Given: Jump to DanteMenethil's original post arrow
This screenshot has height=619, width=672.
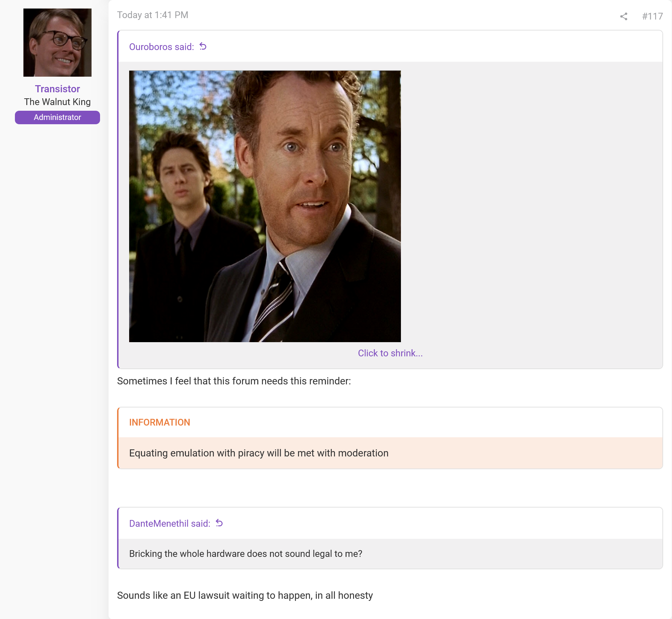Looking at the screenshot, I should tap(219, 523).
